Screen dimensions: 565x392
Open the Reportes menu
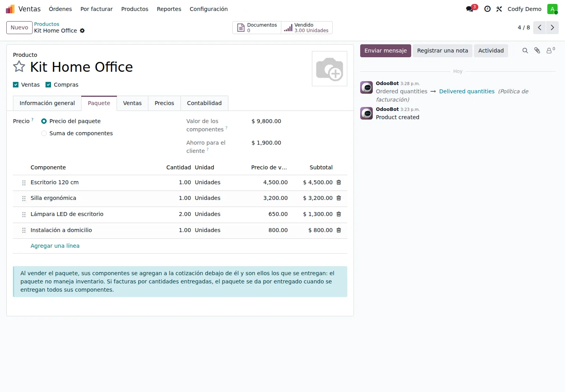[x=169, y=9]
